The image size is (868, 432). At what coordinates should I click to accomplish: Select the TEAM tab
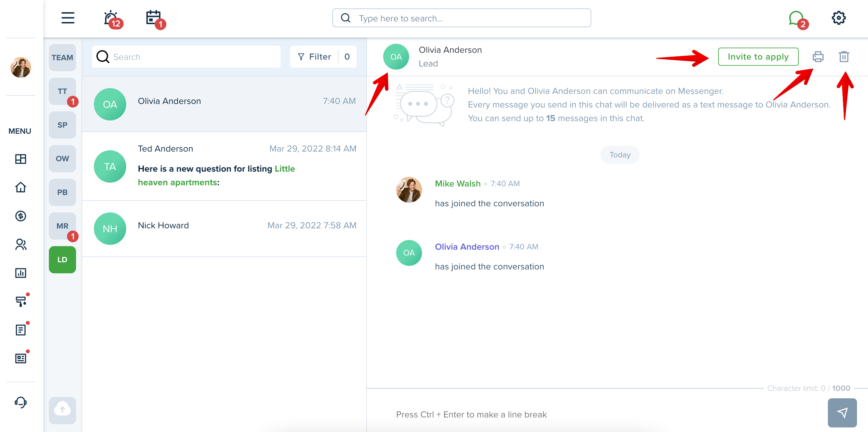tap(62, 57)
